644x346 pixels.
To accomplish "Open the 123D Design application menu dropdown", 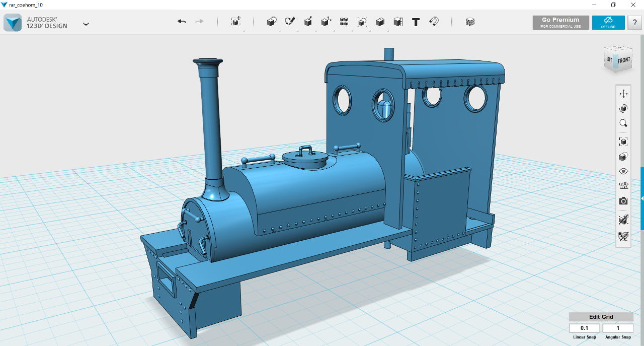I will point(86,24).
